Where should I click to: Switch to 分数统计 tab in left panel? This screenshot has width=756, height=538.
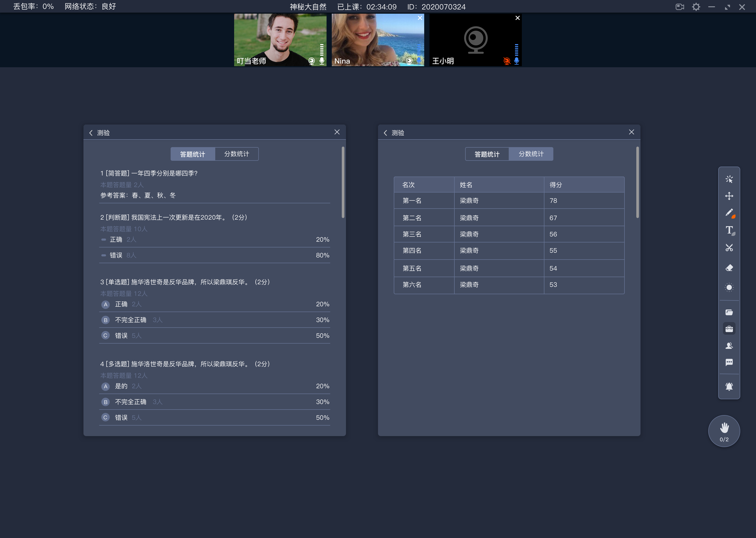[x=237, y=153]
